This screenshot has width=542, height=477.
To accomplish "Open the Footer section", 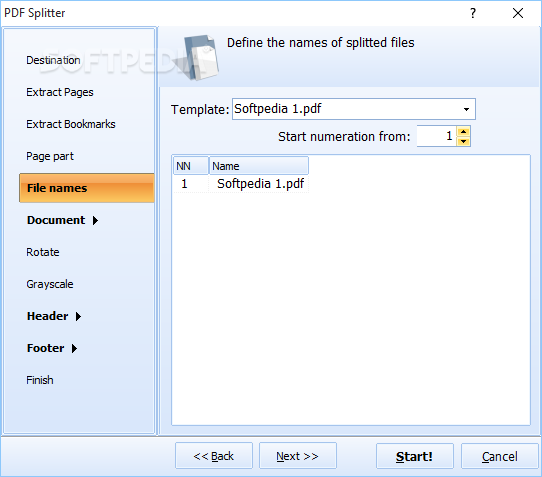I will click(46, 348).
